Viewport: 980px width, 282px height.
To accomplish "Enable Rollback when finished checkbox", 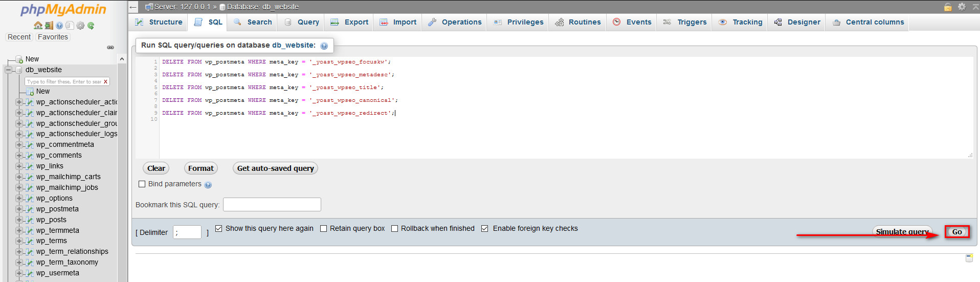I will coord(394,229).
